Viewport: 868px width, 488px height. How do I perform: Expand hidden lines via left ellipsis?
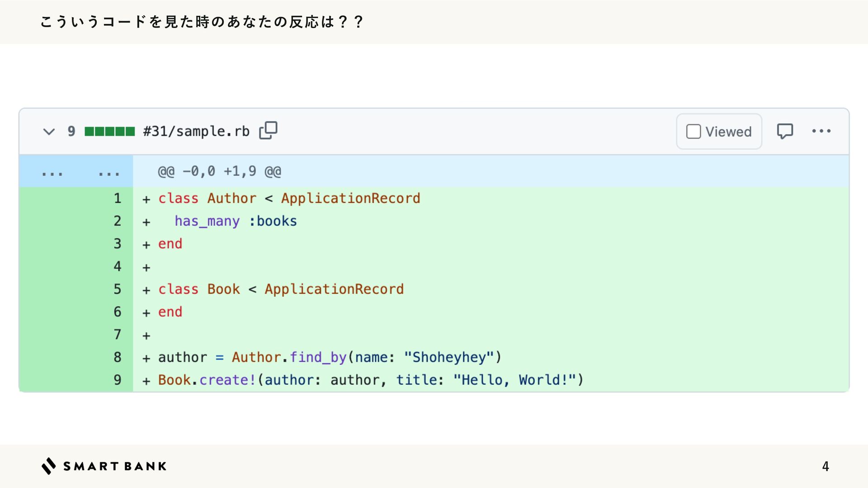[52, 172]
